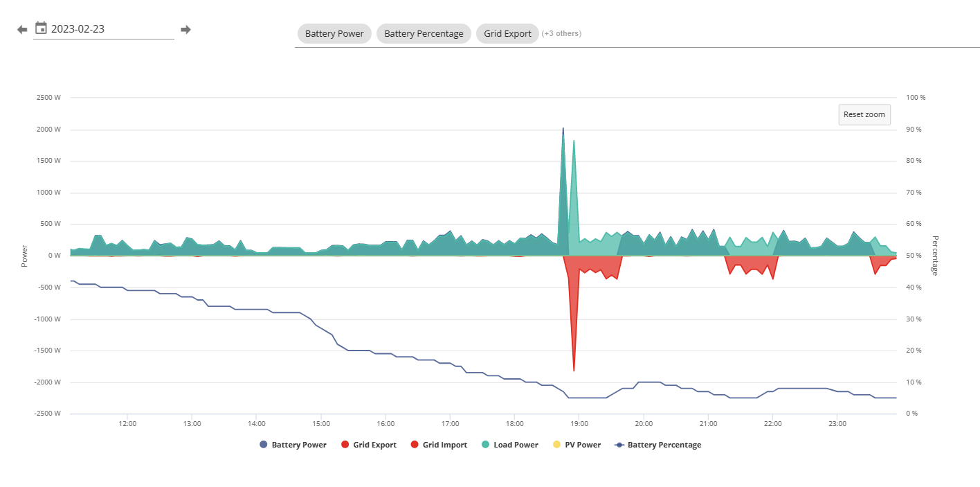Expand the '+3 others' series selector
The width and height of the screenshot is (980, 487).
pos(561,33)
